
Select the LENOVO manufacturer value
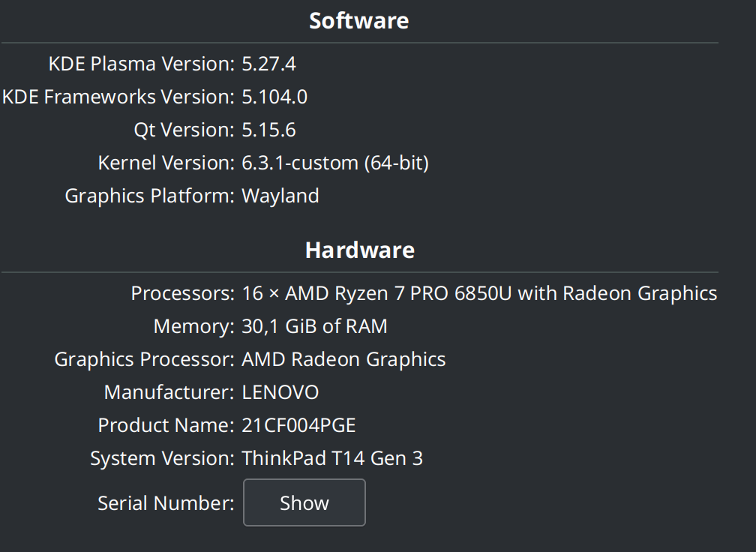[280, 392]
